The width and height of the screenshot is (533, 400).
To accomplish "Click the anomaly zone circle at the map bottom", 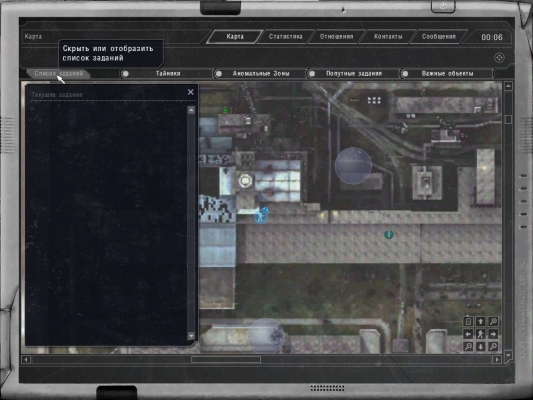I will [266, 336].
